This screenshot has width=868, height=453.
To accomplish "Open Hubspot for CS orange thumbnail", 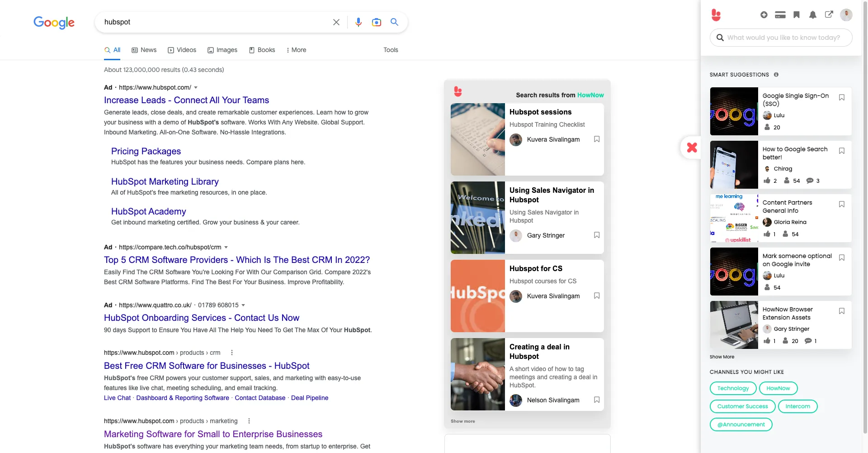I will [x=477, y=296].
